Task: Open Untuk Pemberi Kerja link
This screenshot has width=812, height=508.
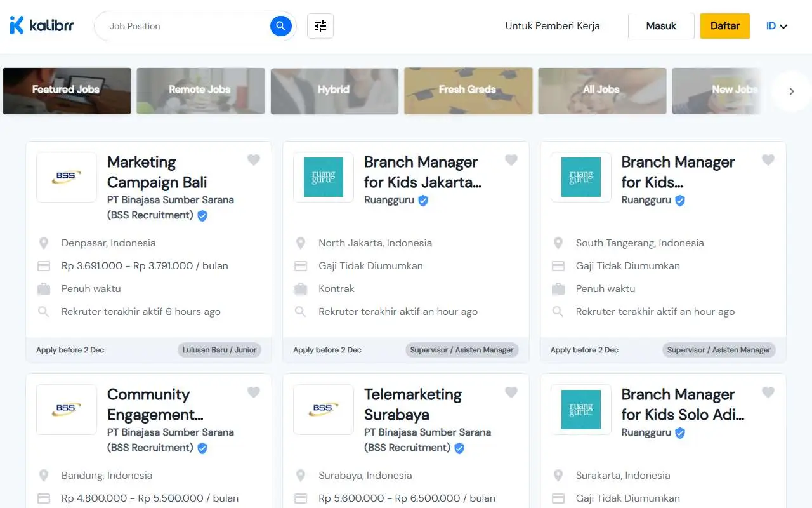Action: 553,26
